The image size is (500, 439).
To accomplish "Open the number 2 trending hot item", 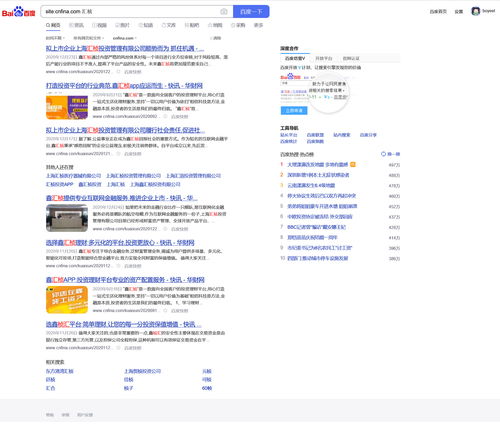I will [318, 175].
